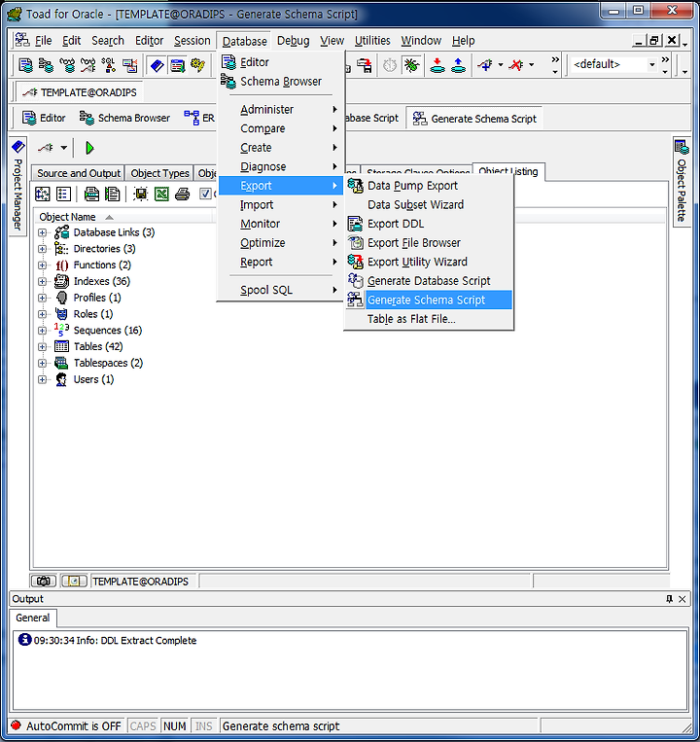Click the change session connection icon
The width and height of the screenshot is (700, 742).
46,148
